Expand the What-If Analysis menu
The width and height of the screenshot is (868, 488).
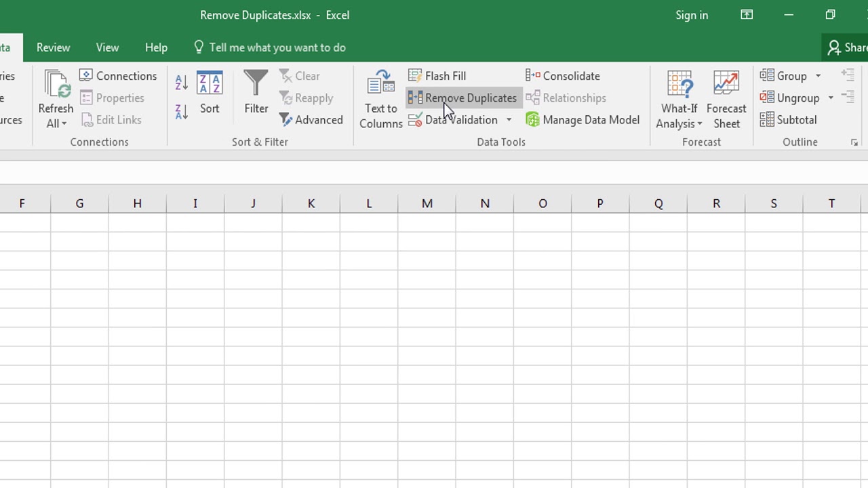pos(679,100)
